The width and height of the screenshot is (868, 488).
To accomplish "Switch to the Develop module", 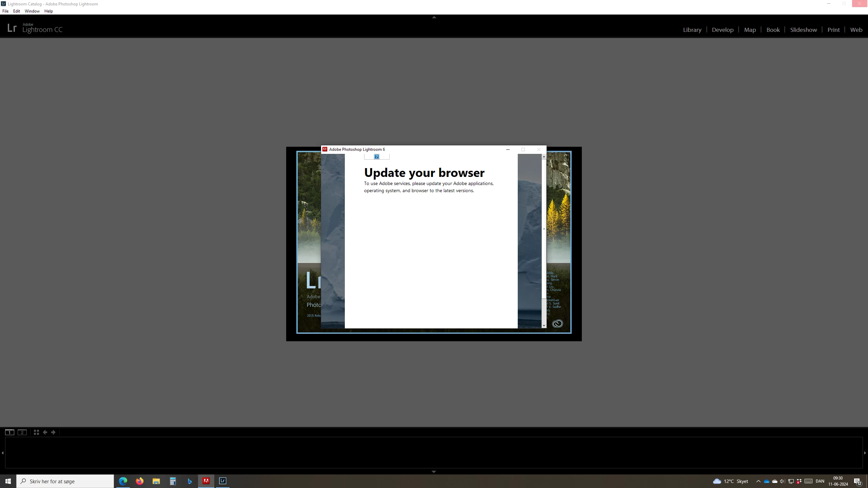I will 723,30.
